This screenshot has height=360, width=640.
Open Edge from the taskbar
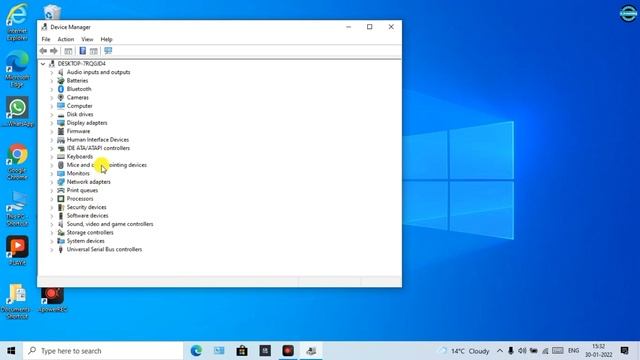[x=196, y=351]
